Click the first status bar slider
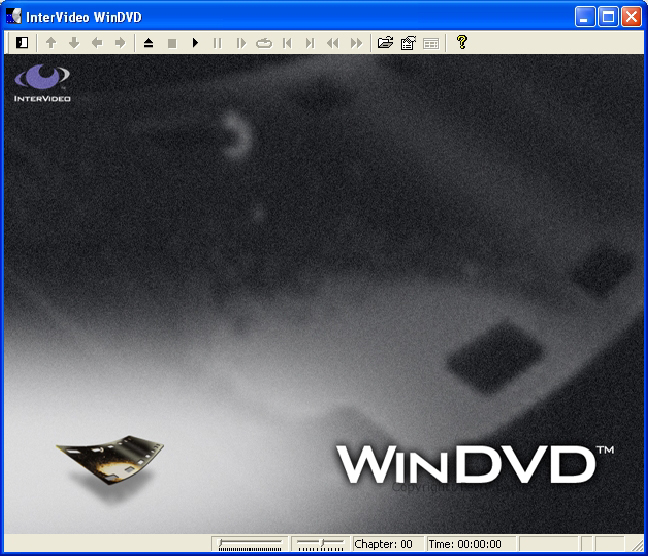The width and height of the screenshot is (648, 556). [x=250, y=544]
